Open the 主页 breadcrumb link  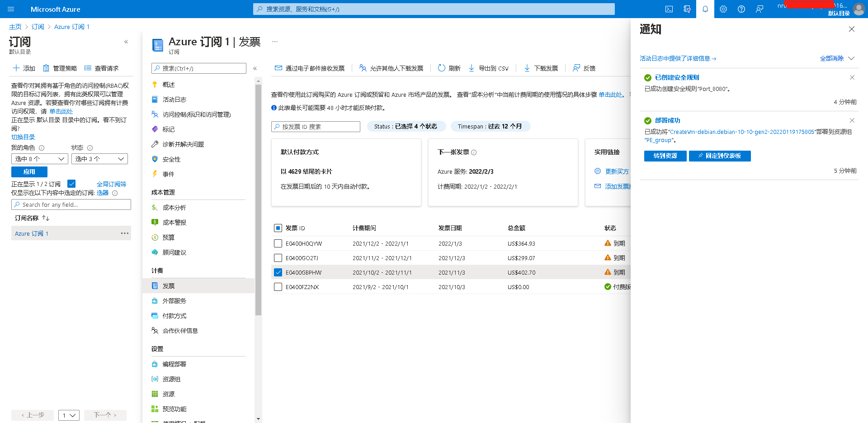click(x=15, y=27)
